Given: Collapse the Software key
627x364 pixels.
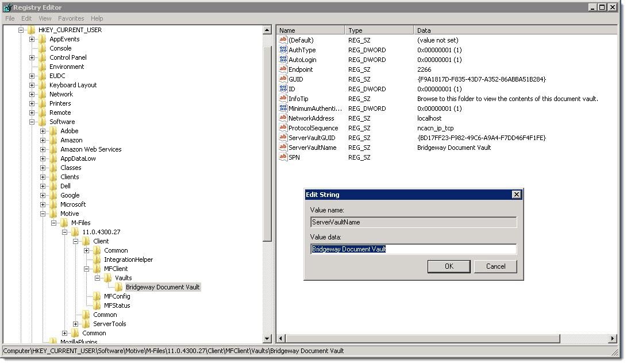Looking at the screenshot, I should pos(32,122).
